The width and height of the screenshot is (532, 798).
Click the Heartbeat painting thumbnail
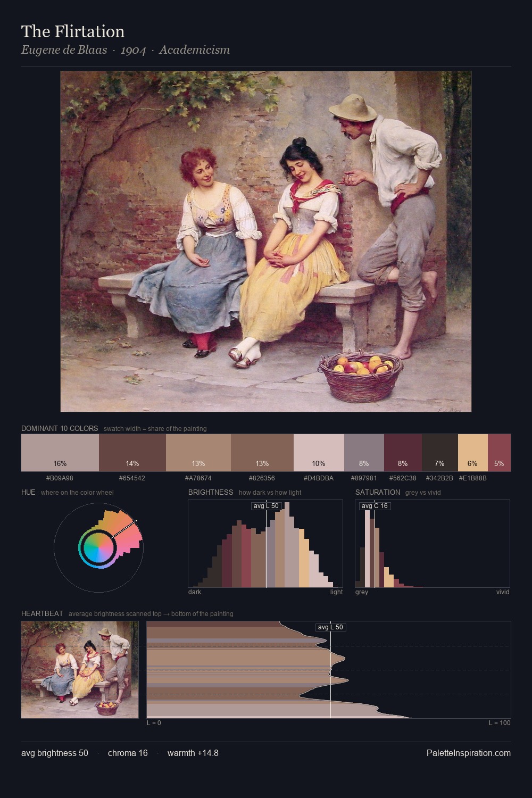tap(80, 670)
